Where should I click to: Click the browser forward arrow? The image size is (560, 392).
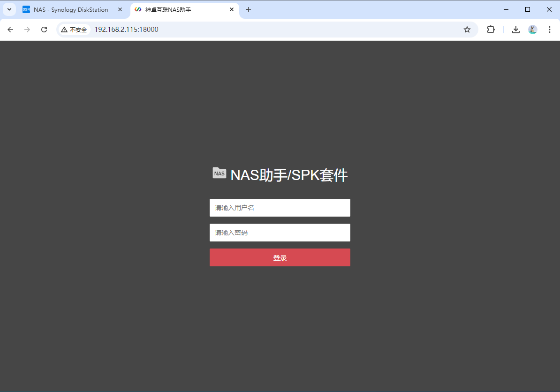pyautogui.click(x=27, y=30)
